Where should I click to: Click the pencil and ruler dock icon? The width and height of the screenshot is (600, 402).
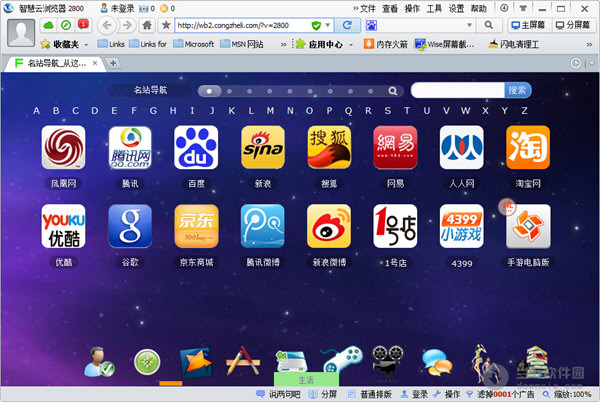[x=243, y=361]
